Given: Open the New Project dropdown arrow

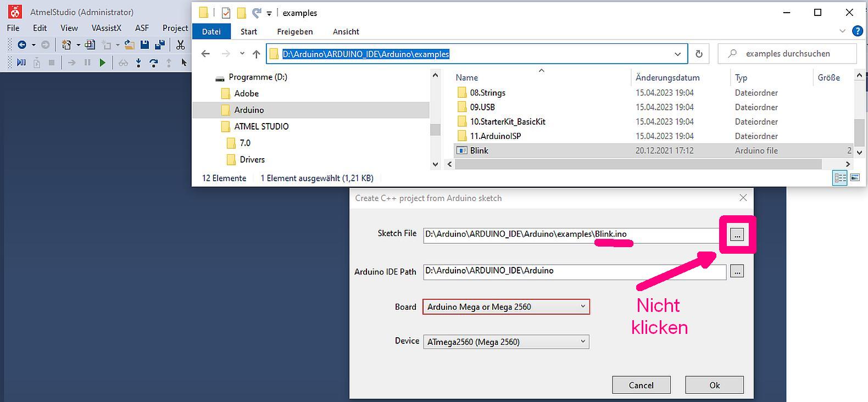Looking at the screenshot, I should [78, 45].
